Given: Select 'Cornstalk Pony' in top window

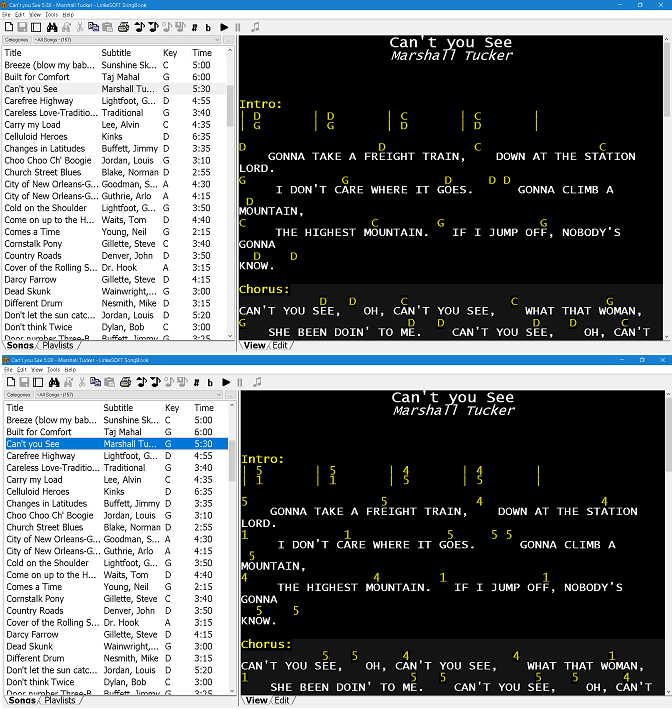Looking at the screenshot, I should (115, 244).
